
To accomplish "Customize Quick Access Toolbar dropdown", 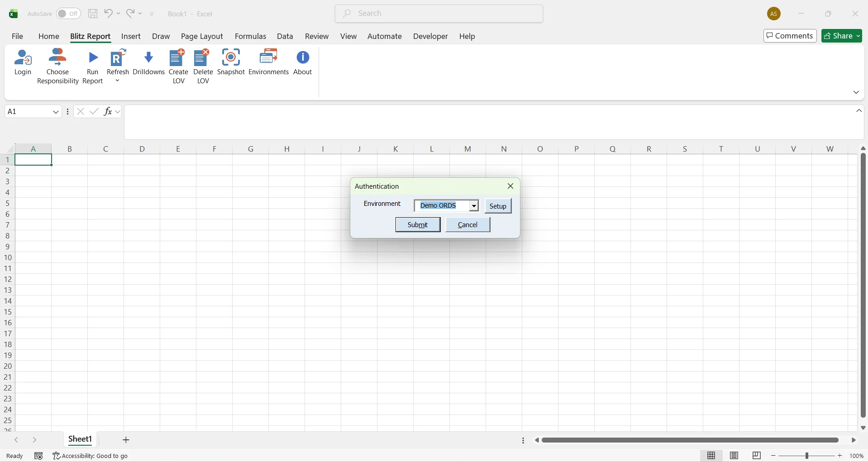I will click(x=153, y=14).
